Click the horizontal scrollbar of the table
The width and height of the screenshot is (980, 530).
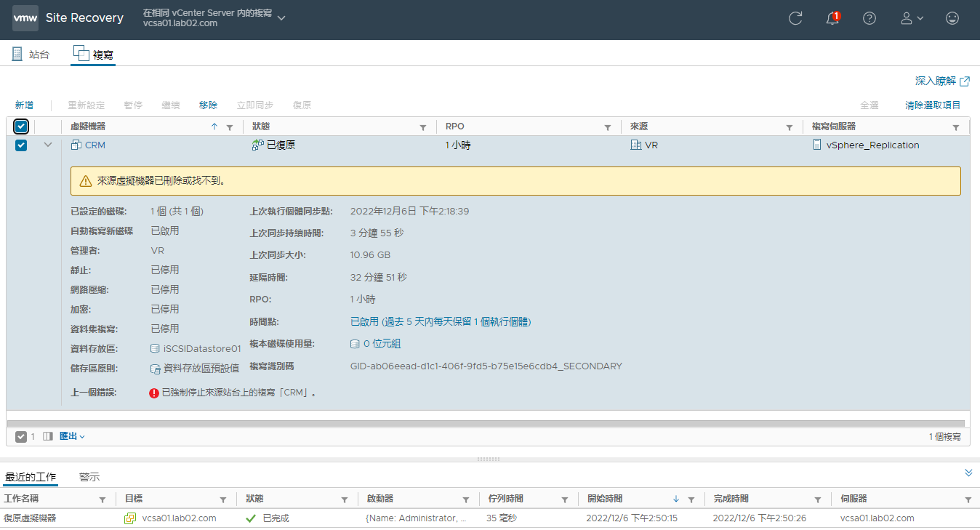486,422
